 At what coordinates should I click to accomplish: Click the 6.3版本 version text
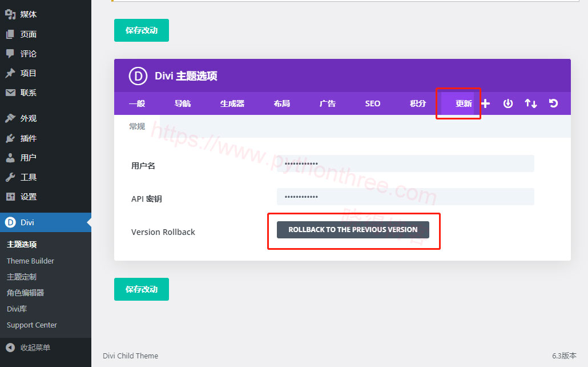tap(565, 356)
